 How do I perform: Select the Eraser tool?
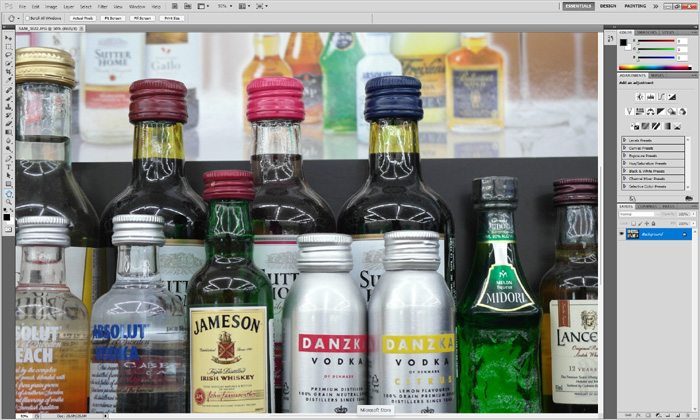(8, 124)
